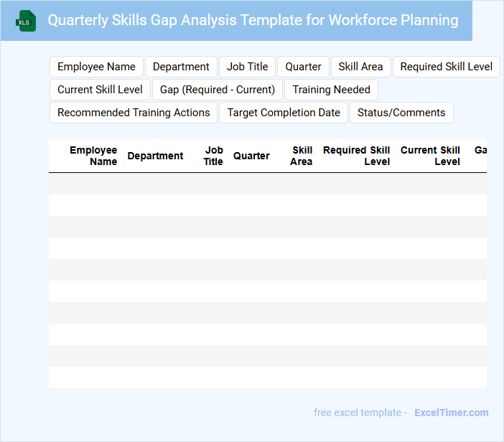Click the Quarter column header
Viewport: 504px width, 442px height.
(251, 156)
